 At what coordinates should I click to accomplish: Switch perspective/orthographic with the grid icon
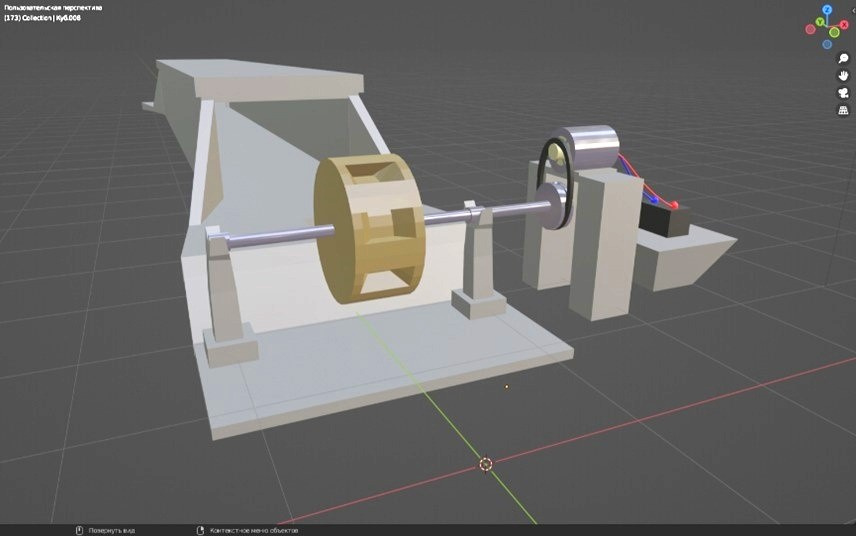point(843,110)
